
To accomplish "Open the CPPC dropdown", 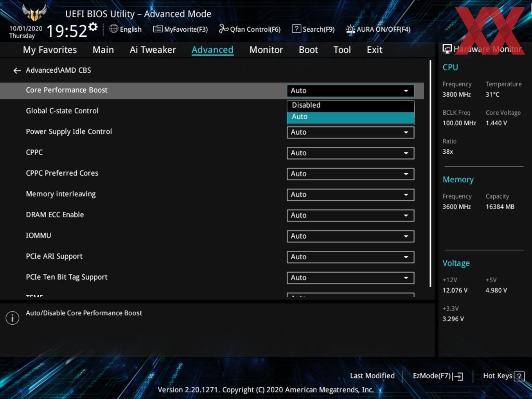I will tap(350, 153).
